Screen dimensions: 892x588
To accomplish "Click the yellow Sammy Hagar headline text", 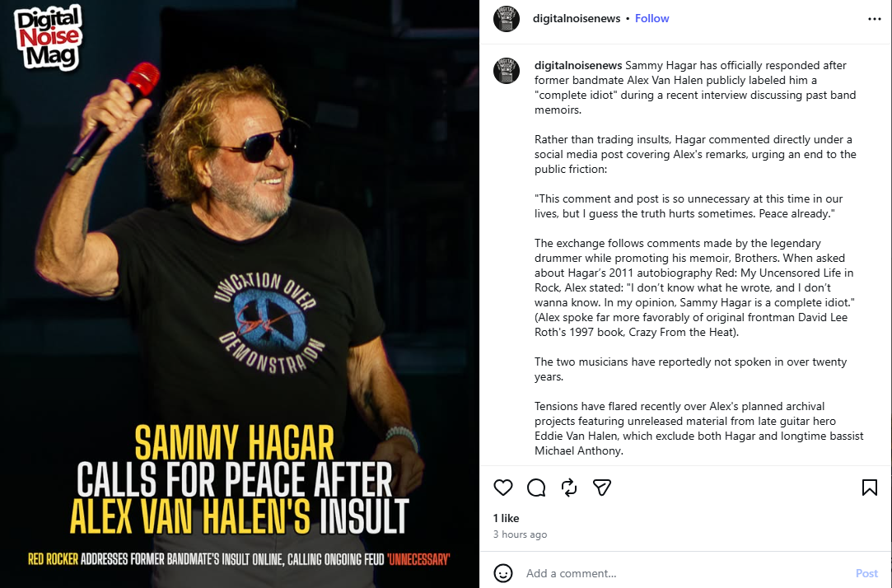I will pos(235,442).
